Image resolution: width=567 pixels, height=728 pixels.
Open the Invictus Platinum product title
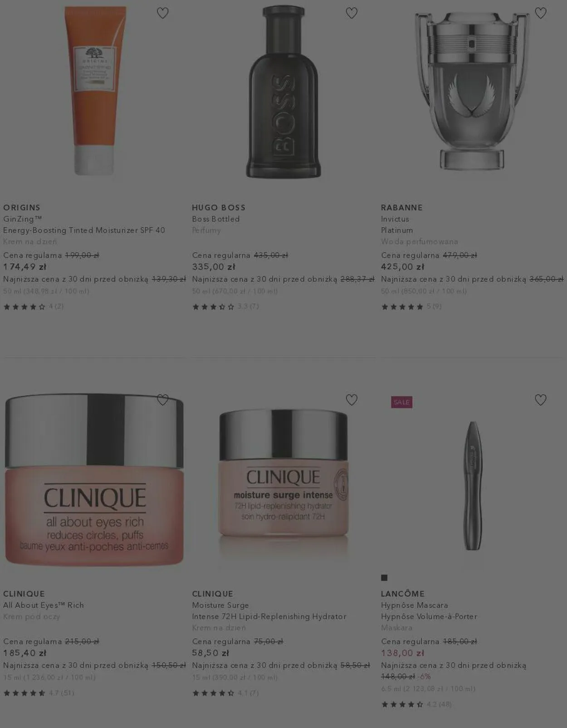[x=397, y=225]
